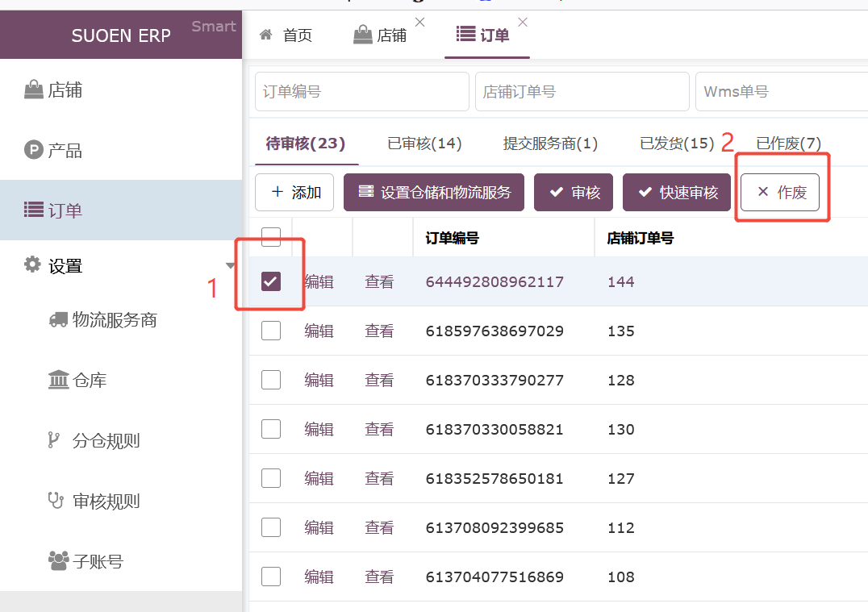The width and height of the screenshot is (868, 612).
Task: Check the box for order 613704077516869
Action: point(271,577)
